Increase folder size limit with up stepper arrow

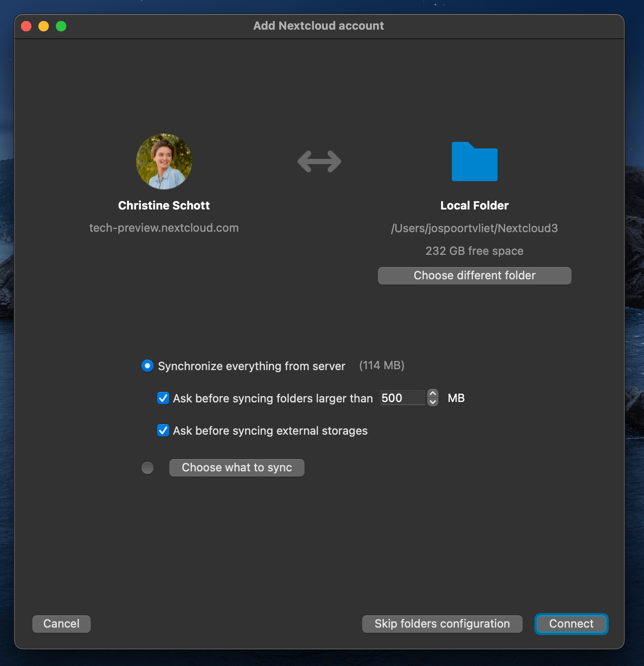(433, 393)
